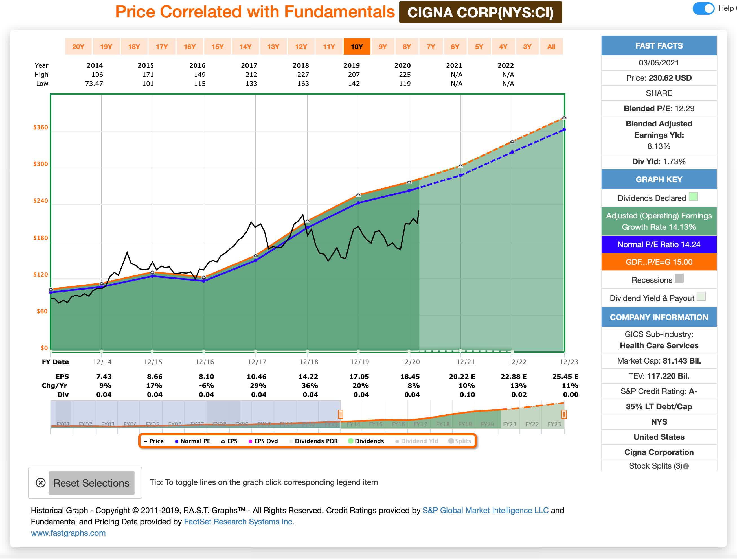Click FY21 in the timeline navigator
737x560 pixels.
click(x=510, y=424)
